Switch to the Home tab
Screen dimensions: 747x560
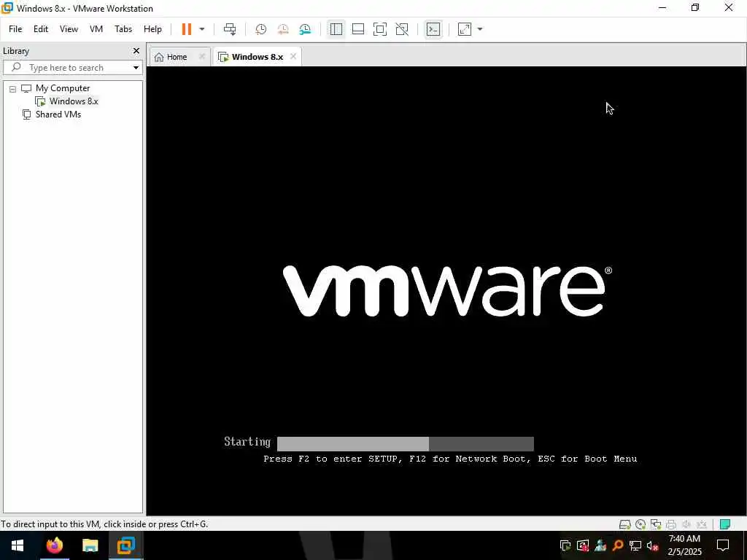point(177,57)
